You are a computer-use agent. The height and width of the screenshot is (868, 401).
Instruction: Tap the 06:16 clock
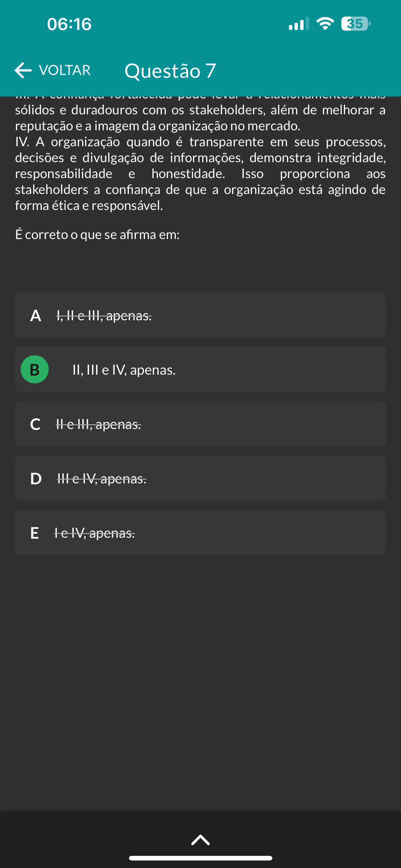(x=69, y=24)
